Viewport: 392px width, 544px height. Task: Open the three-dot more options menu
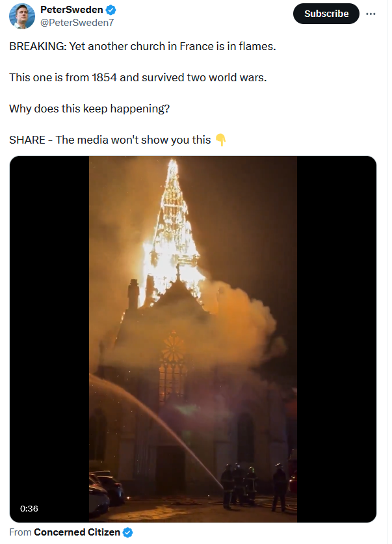coord(371,14)
